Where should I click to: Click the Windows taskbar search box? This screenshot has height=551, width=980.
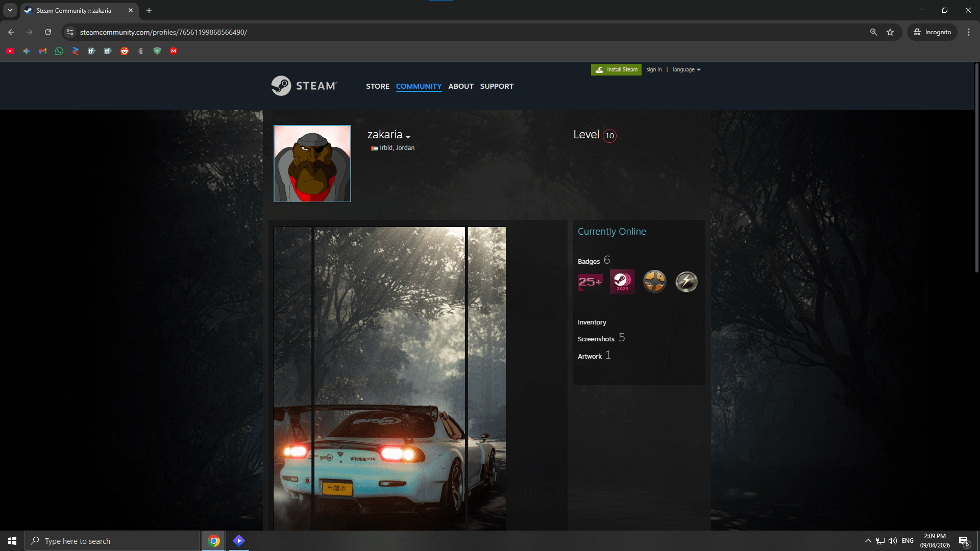tap(112, 541)
